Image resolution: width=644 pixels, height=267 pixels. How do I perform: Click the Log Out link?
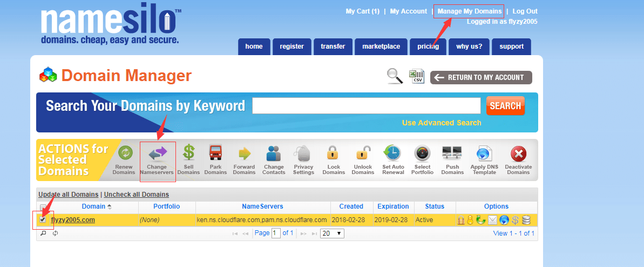point(525,11)
